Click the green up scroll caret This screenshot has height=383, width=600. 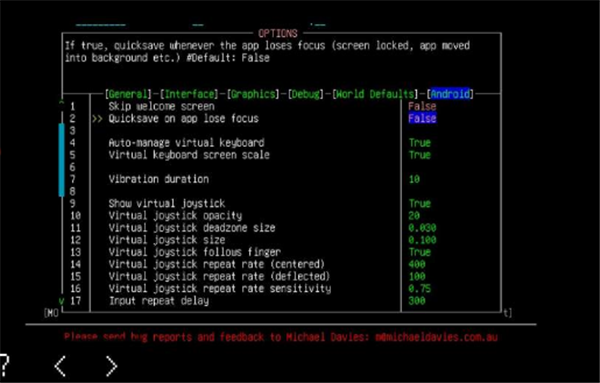click(61, 103)
